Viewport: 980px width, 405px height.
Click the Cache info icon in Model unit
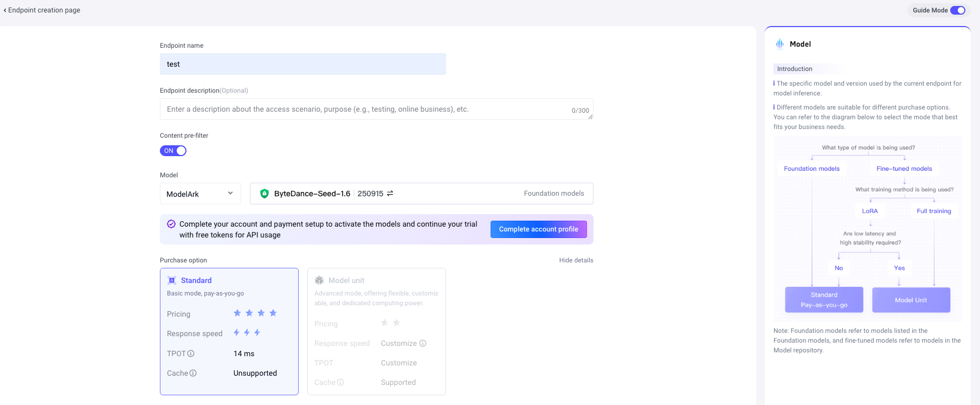(340, 382)
